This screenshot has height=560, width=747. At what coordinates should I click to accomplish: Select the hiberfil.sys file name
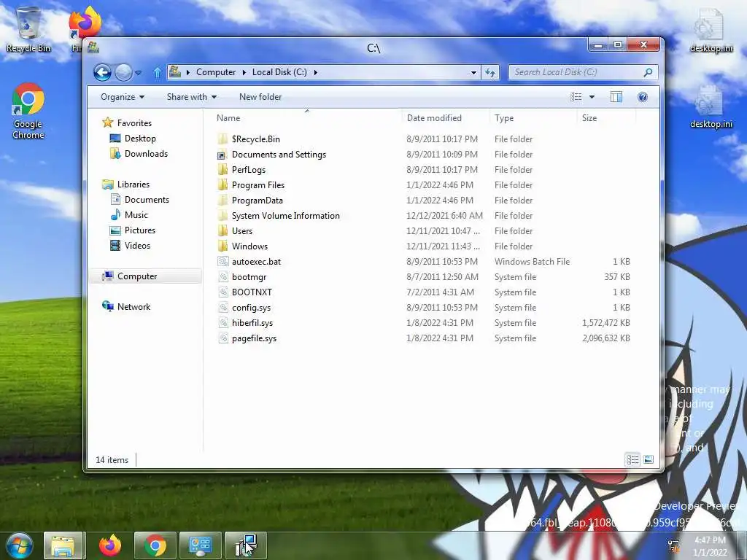[x=252, y=323]
